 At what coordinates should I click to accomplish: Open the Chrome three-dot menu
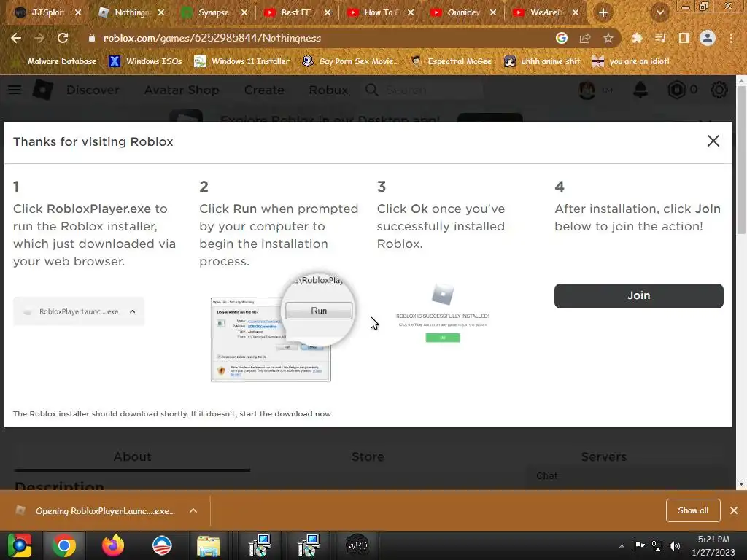tap(731, 38)
